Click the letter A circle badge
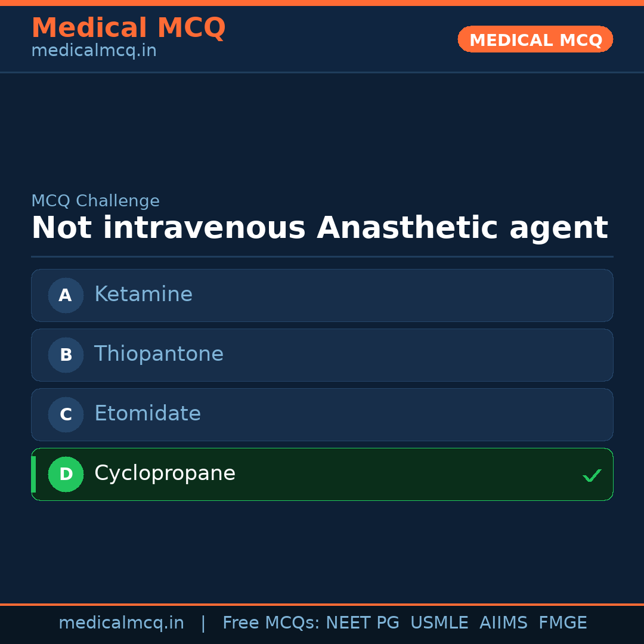Viewport: 644px width, 644px height. 66,295
